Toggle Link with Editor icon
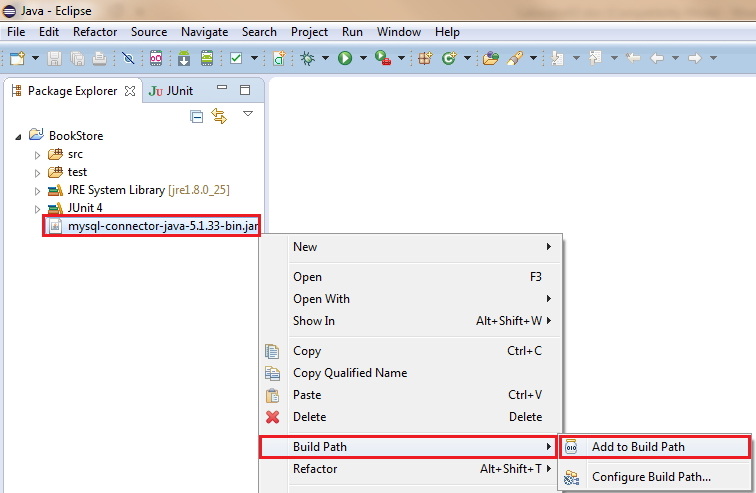The image size is (756, 493). click(x=219, y=117)
